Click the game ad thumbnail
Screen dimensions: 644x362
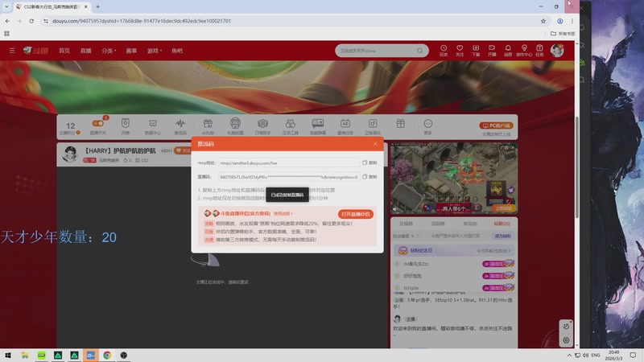454,178
